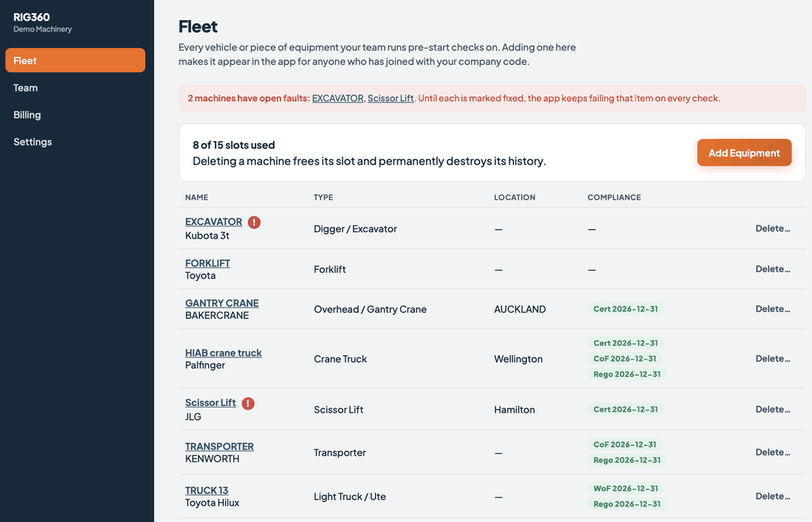
Task: Click the GANTRY CRANE Cert 2026-12-31 badge
Action: (625, 309)
